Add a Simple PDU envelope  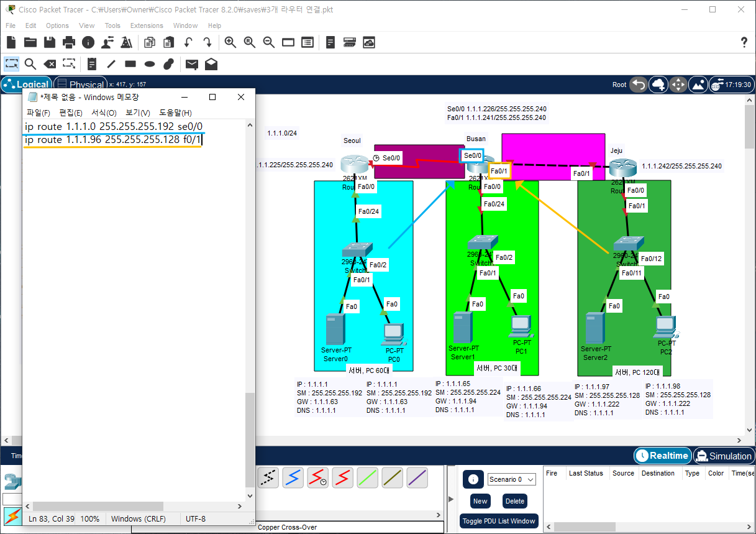[x=192, y=63]
